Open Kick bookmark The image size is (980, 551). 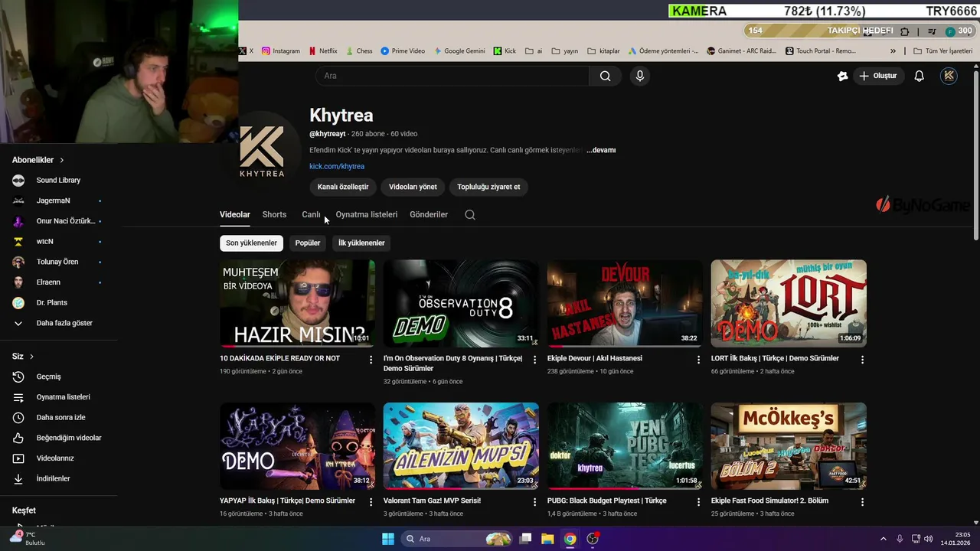pos(505,51)
